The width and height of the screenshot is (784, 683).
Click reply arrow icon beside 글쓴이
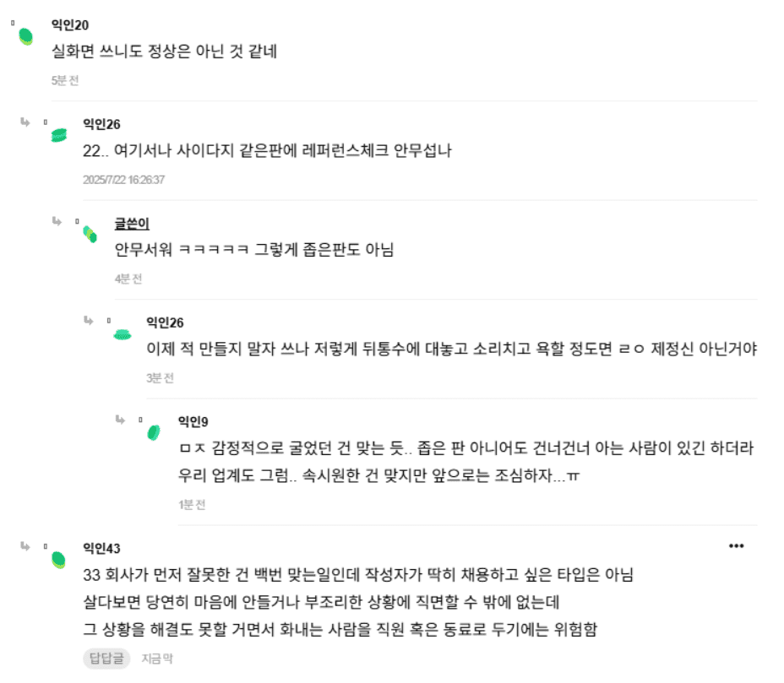pos(57,221)
